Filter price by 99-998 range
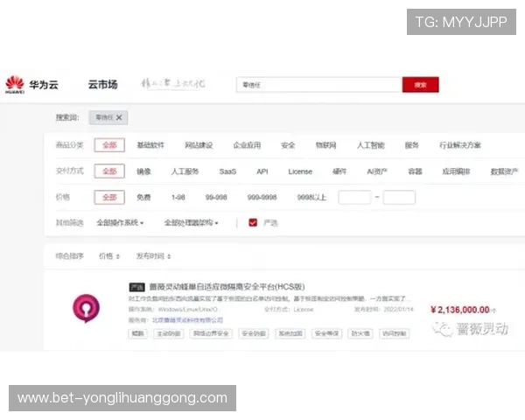Screen dimensions: 525x420 (216, 197)
